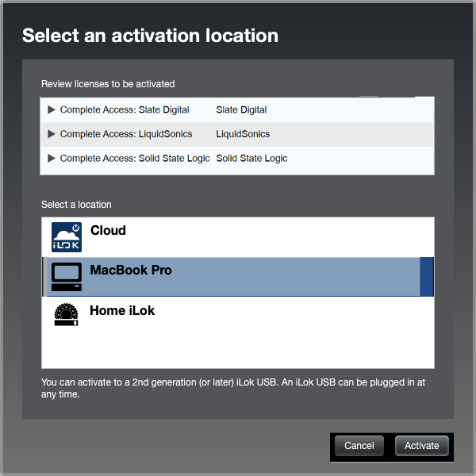Click the Home iLok USB dongle icon
This screenshot has width=476, height=476.
66,314
